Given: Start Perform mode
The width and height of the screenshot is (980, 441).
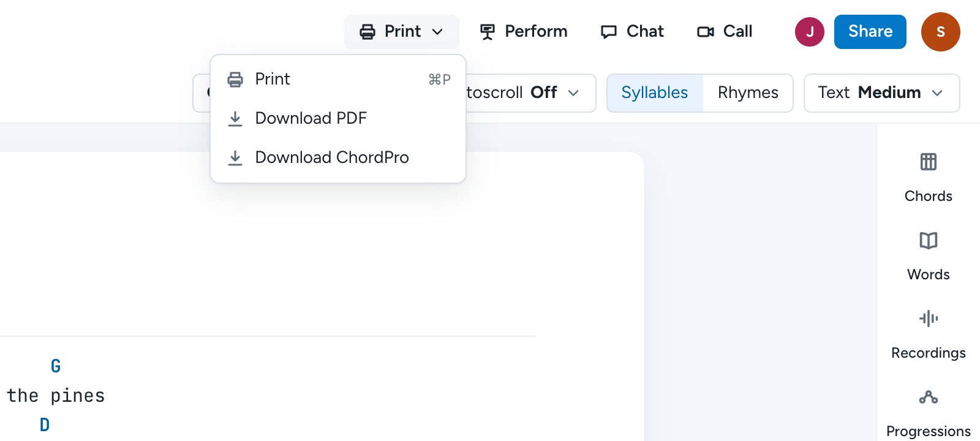Looking at the screenshot, I should coord(524,32).
